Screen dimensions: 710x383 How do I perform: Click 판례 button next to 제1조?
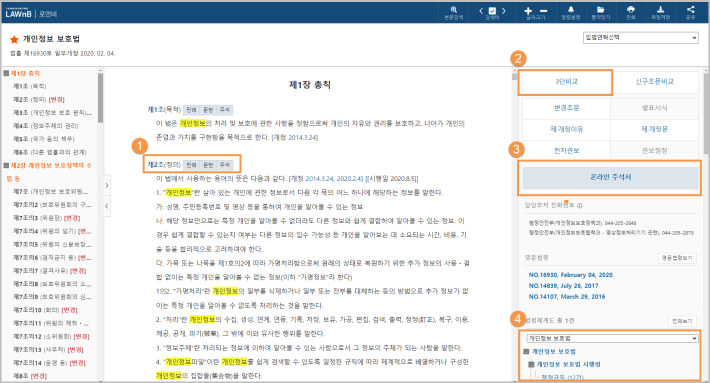[x=191, y=110]
